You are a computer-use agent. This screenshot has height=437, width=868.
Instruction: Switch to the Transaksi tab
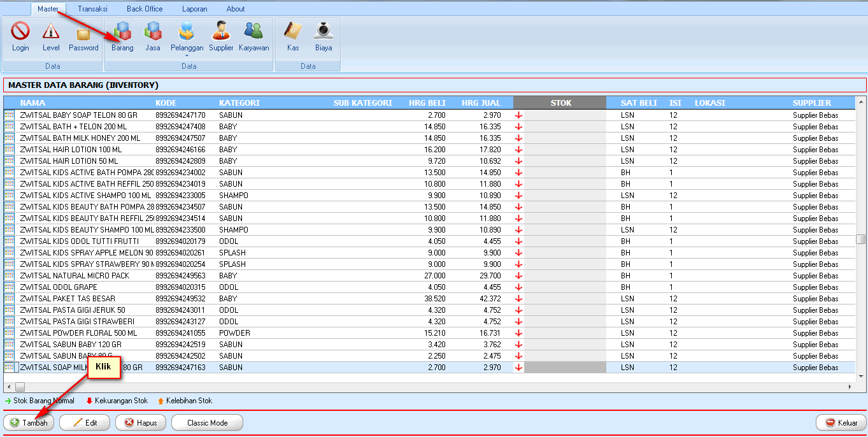tap(92, 8)
